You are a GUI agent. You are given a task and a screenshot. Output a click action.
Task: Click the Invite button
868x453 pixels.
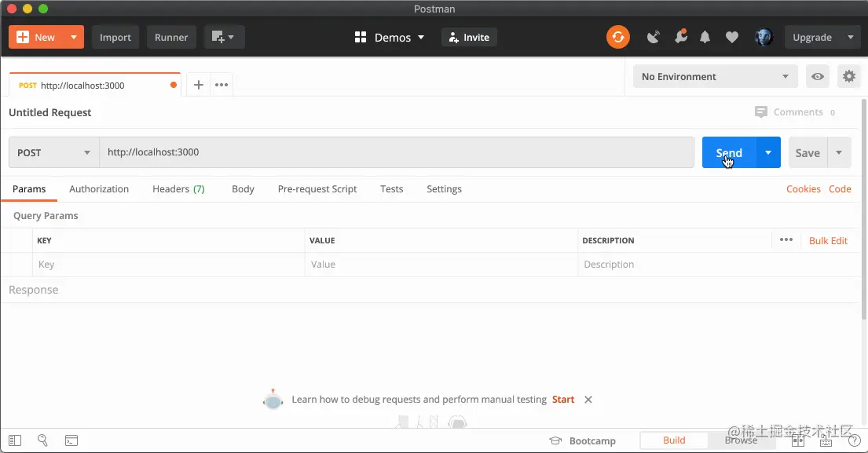[470, 37]
